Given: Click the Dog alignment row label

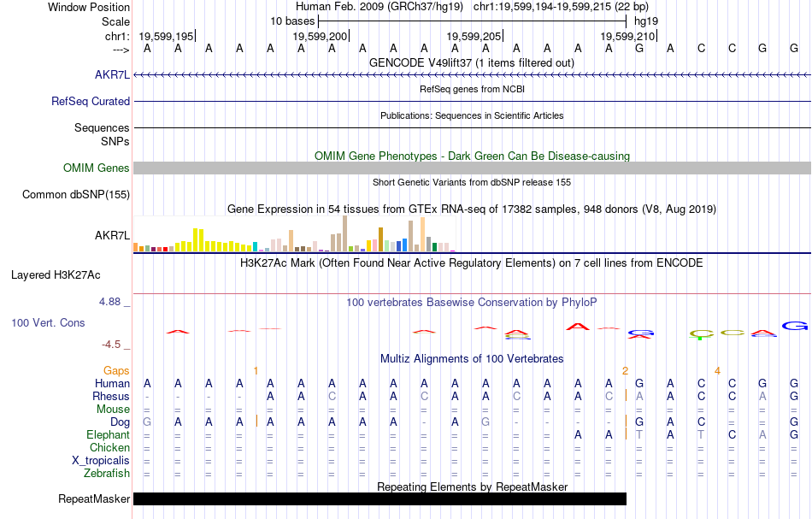Looking at the screenshot, I should [x=120, y=422].
